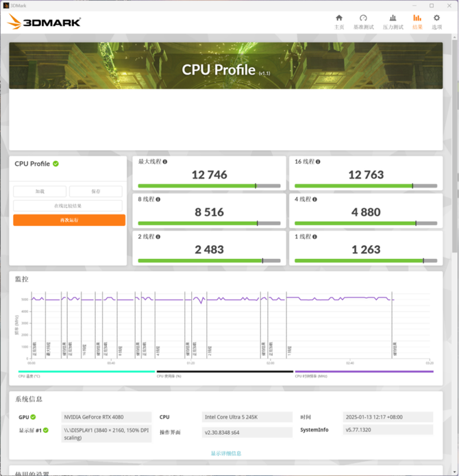This screenshot has height=476, width=459.
Task: Click the score 2 483
Action: pos(209,249)
